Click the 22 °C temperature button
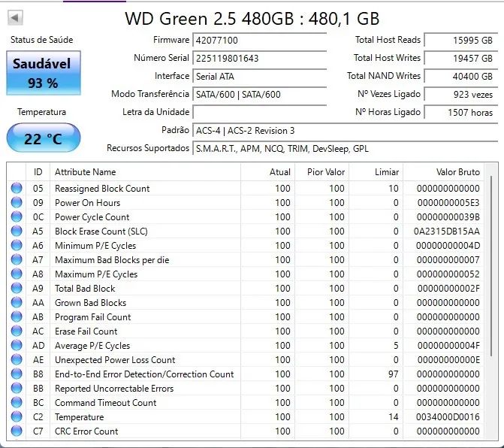Viewport: 504px width, 448px height. click(44, 138)
